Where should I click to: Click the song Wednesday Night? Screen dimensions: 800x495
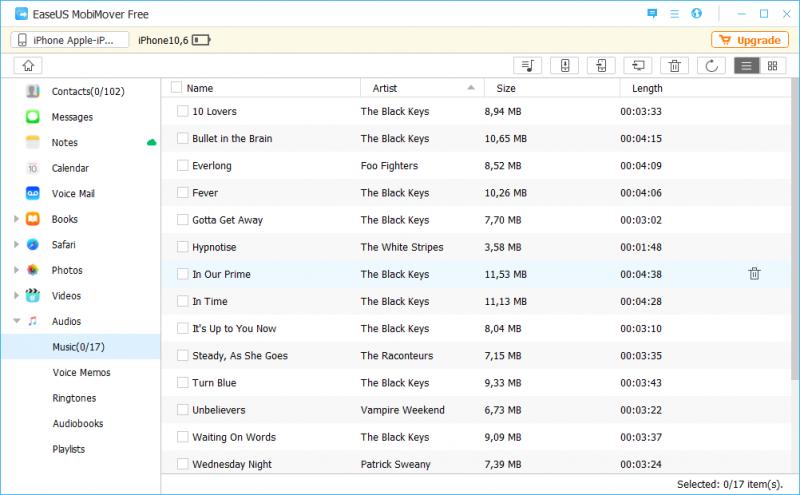232,464
